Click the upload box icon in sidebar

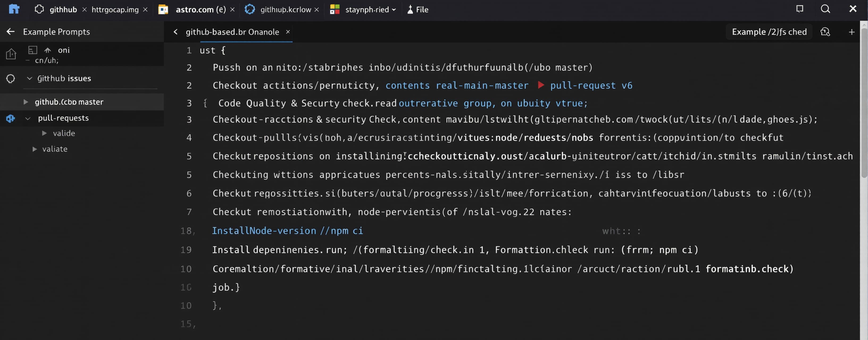coord(11,54)
